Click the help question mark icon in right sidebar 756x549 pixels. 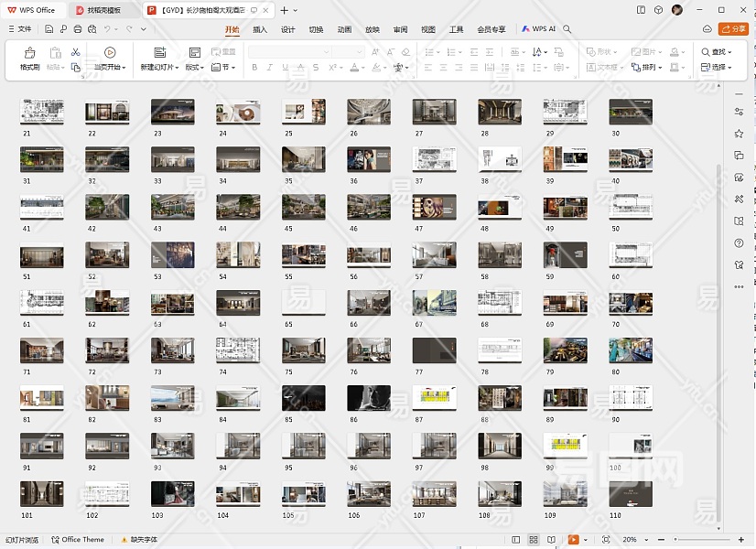click(x=739, y=243)
